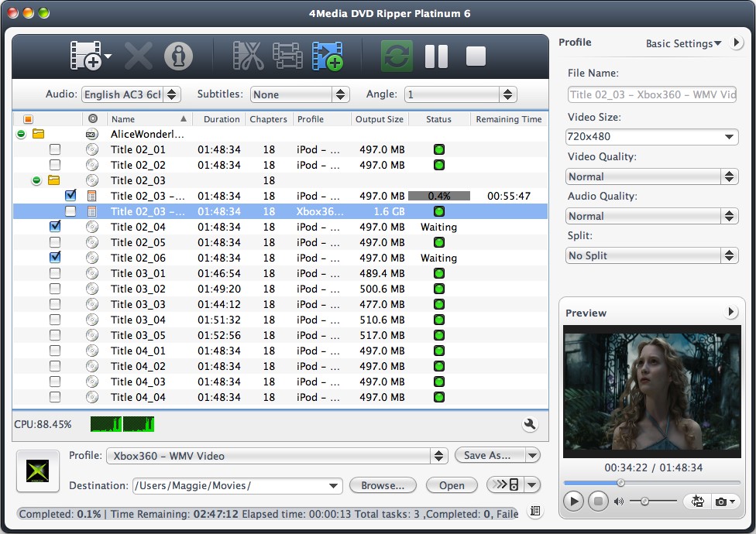Click the Browse button for destination
Screen dimensions: 756x534
(383, 485)
